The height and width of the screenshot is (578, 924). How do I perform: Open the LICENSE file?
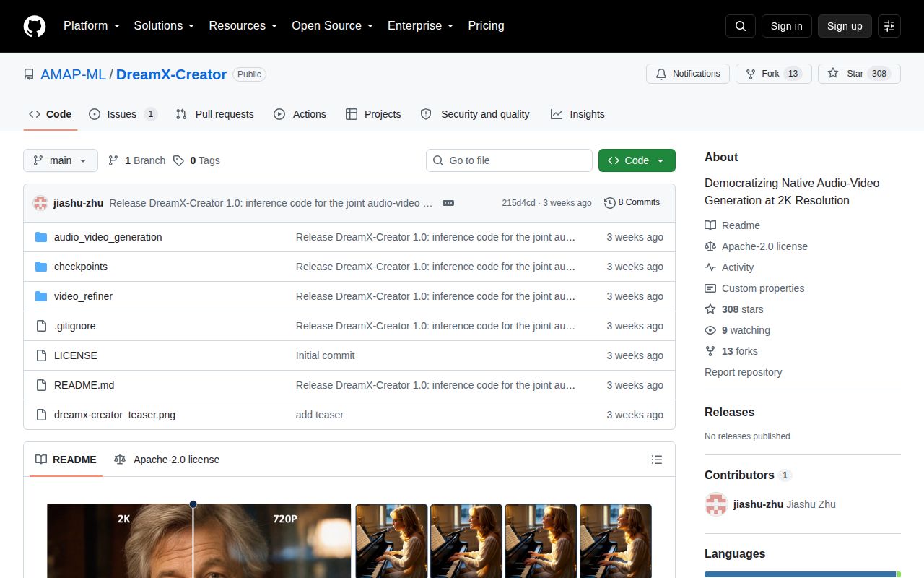(x=76, y=355)
